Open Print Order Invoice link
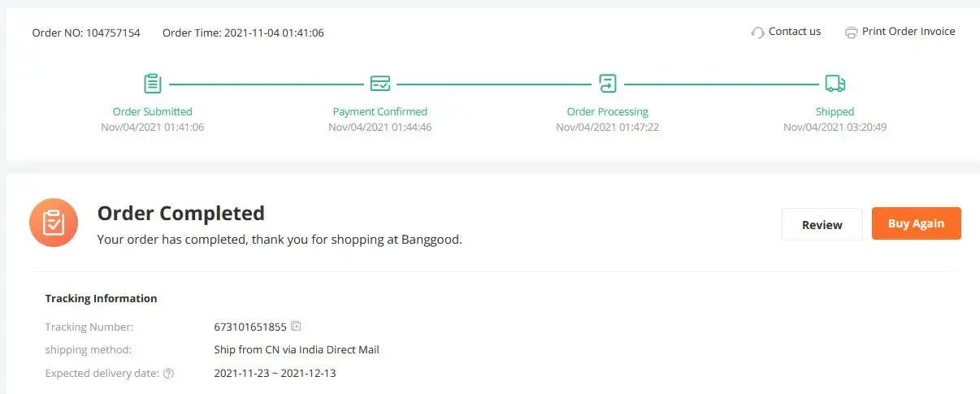 [908, 32]
